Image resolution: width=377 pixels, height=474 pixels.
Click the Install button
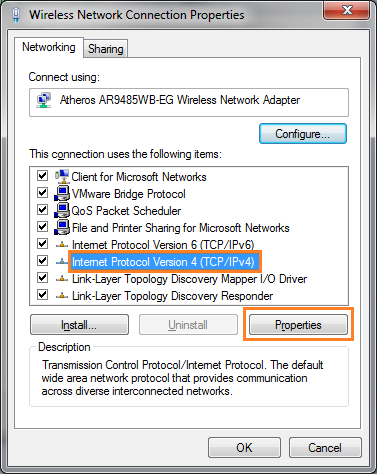tap(79, 325)
